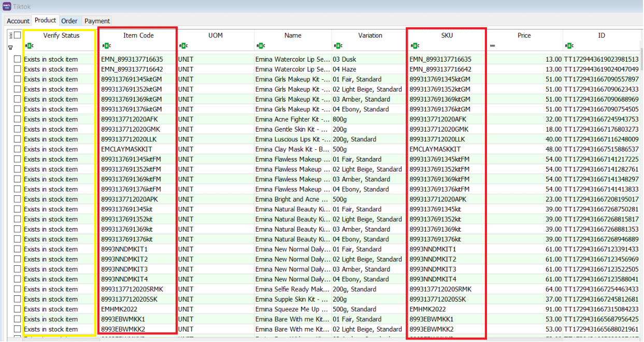
Task: Select the checkbox for EMCLAYMASKKIT row
Action: click(18, 149)
